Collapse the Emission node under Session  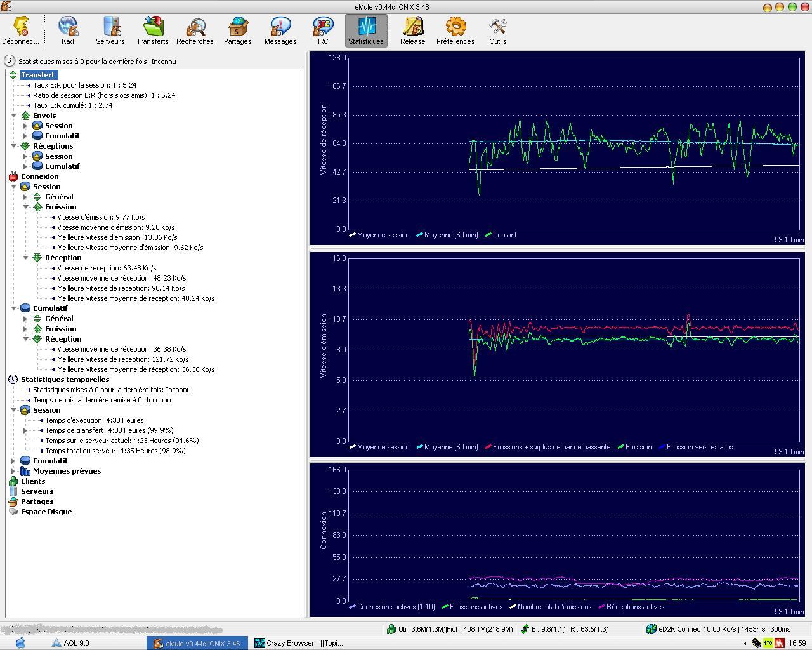pyautogui.click(x=25, y=207)
